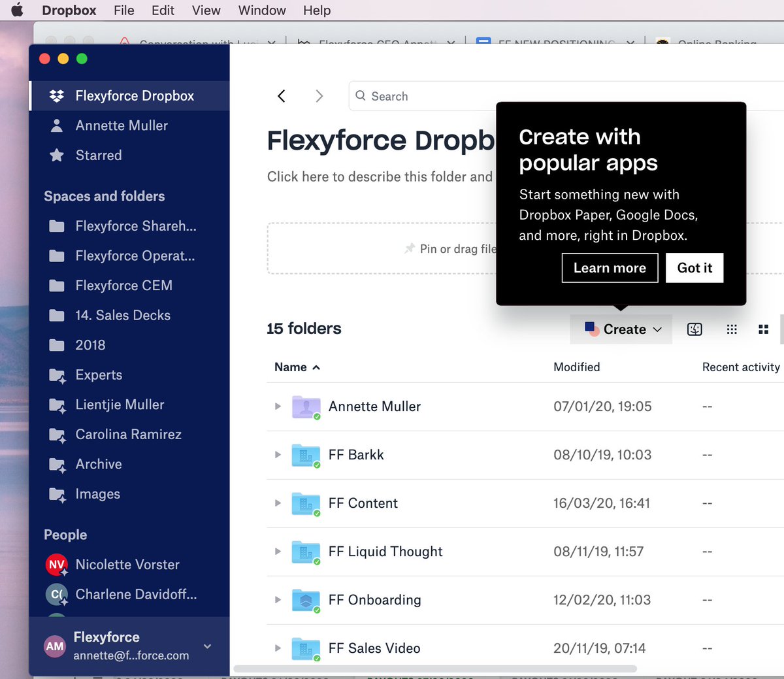The width and height of the screenshot is (784, 679).
Task: Dismiss tooltip with Got it
Action: click(694, 268)
